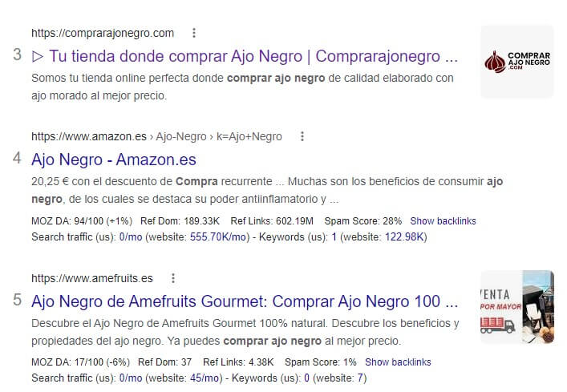Click the 'Ref Links: 4.38K' metric
567x392 pixels.
(238, 362)
